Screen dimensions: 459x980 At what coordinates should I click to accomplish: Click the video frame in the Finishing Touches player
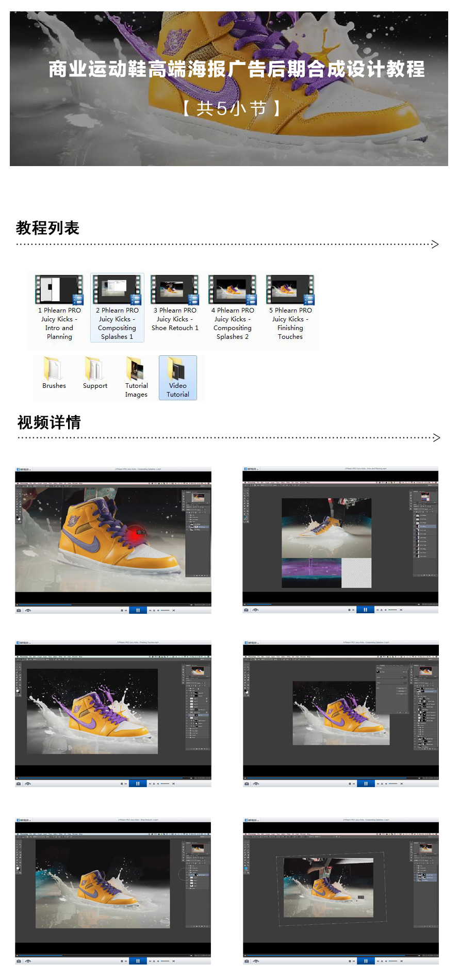click(113, 710)
